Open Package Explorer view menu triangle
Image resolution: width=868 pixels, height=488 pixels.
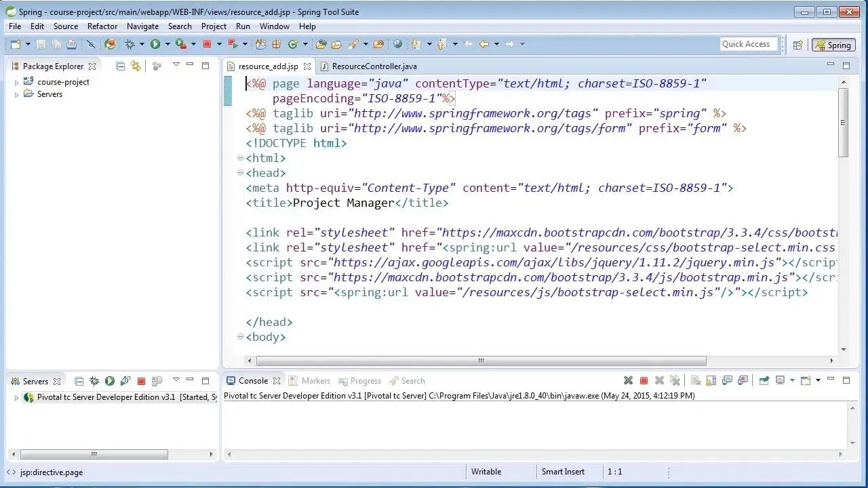pyautogui.click(x=176, y=65)
